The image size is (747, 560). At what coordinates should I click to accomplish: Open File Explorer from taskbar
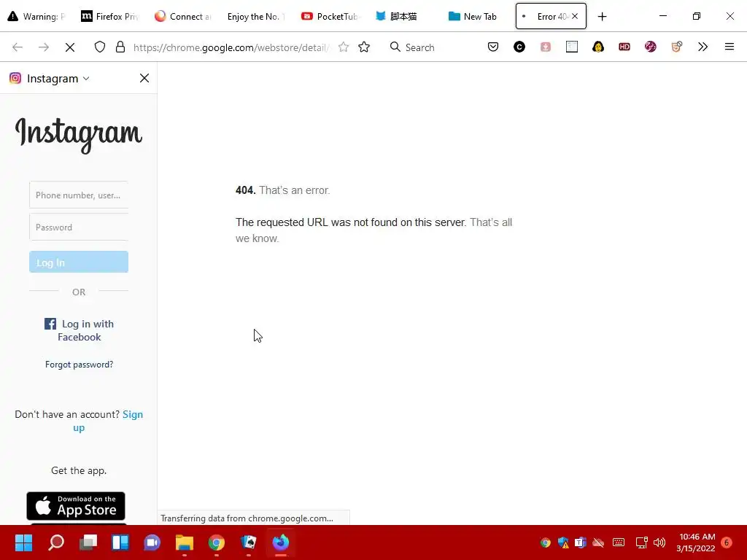(x=185, y=542)
